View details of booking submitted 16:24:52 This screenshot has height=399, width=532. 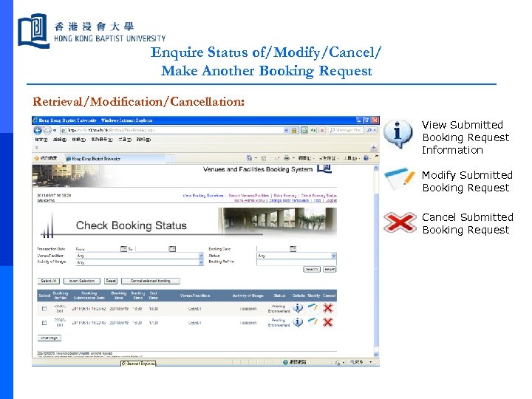click(x=298, y=308)
